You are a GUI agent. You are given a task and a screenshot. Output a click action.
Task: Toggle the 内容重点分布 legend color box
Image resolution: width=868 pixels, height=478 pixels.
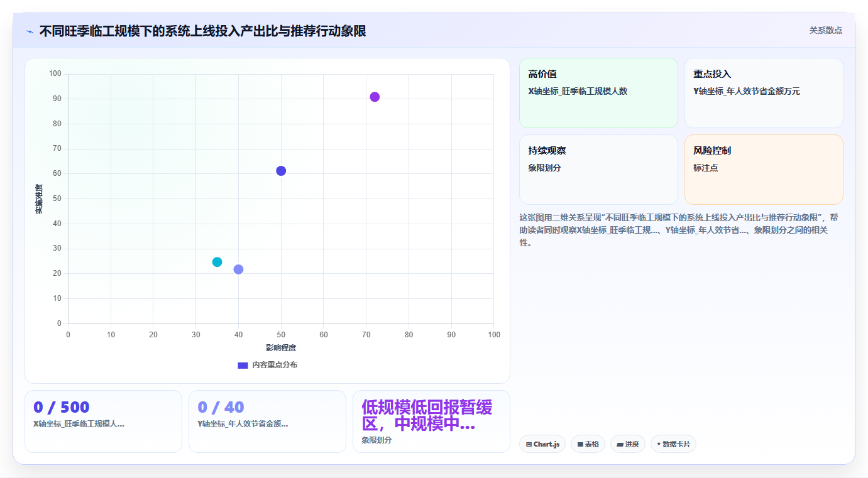pos(243,365)
